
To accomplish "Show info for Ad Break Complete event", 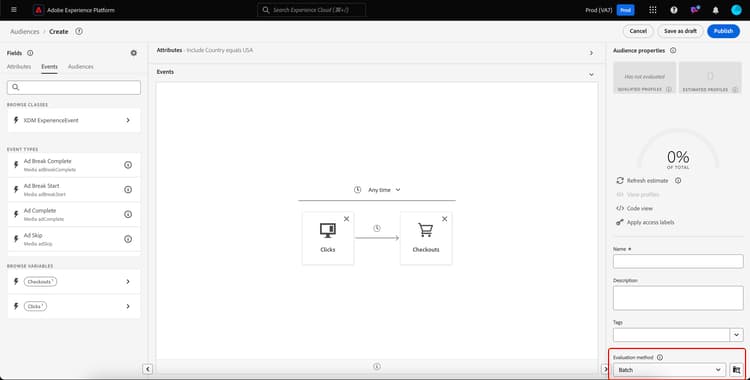I will (128, 165).
